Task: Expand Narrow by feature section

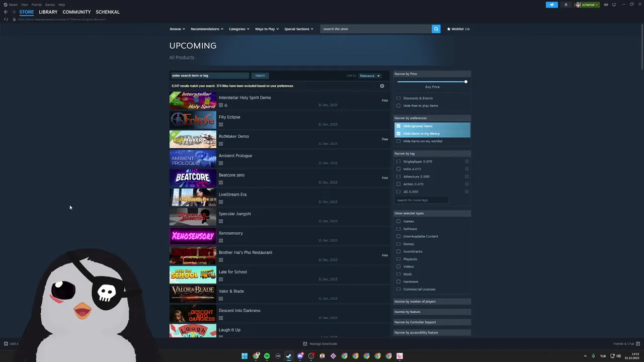Action: coord(432,312)
